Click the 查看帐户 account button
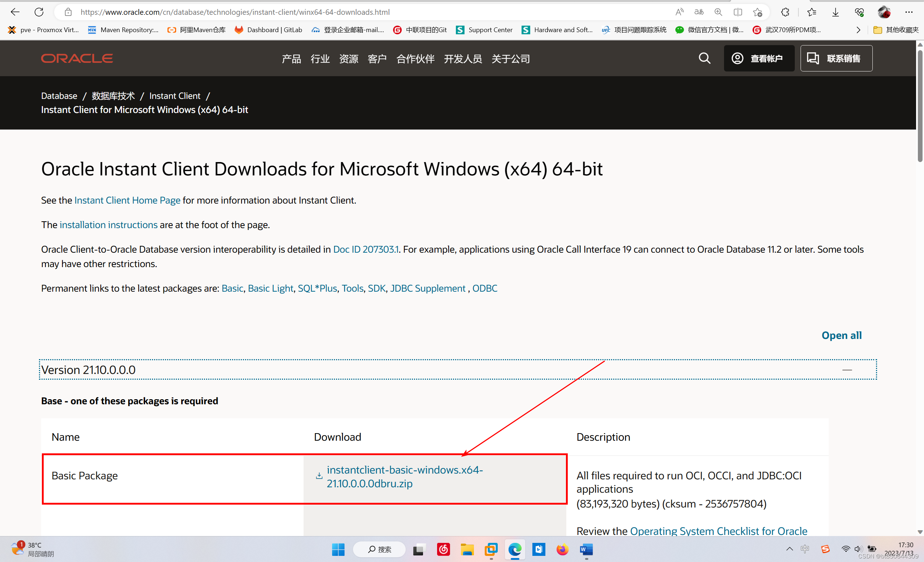 pos(759,58)
